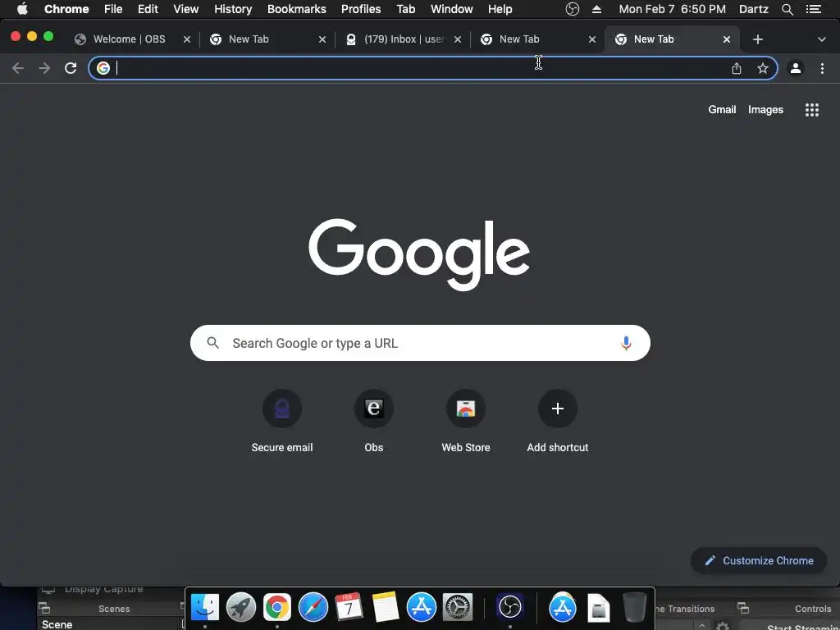Screen dimensions: 840x630
Task: Open the Bookmarks menu
Action: pyautogui.click(x=297, y=9)
